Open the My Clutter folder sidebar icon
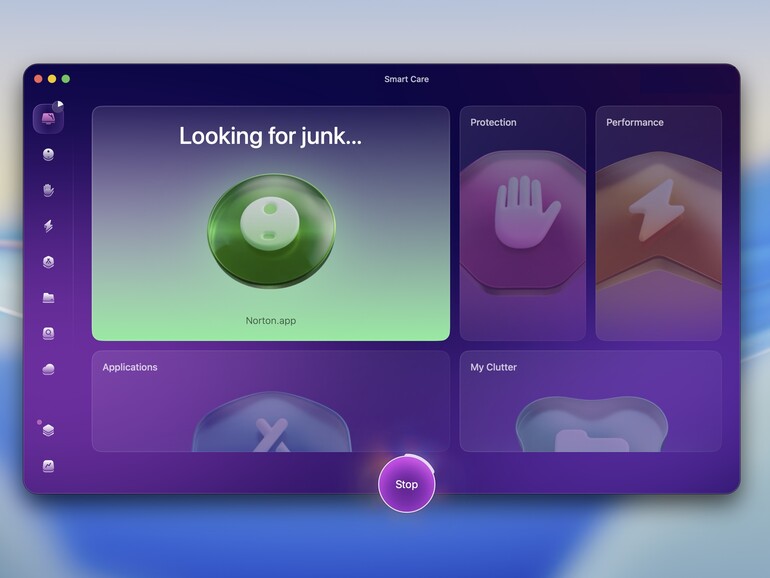Image resolution: width=770 pixels, height=578 pixels. click(48, 298)
